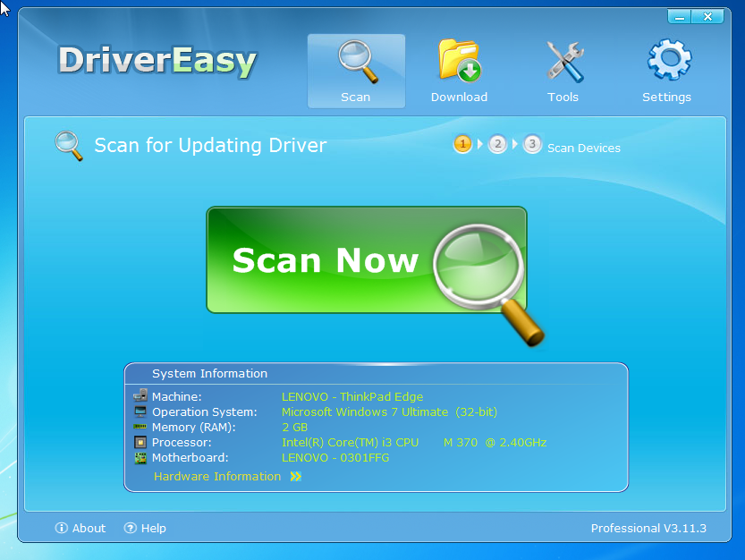The width and height of the screenshot is (745, 560).
Task: Click the Help question mark icon
Action: click(x=131, y=528)
